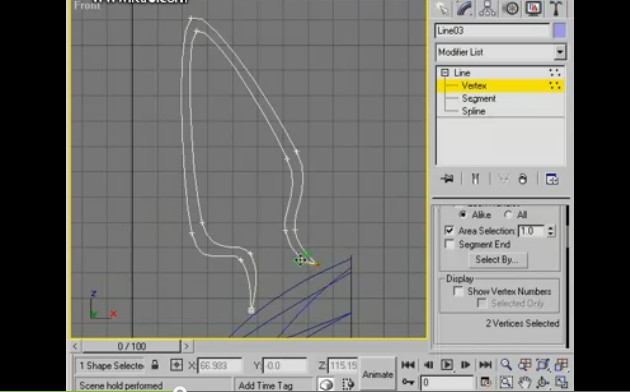Select the Alike radio button

tap(463, 215)
